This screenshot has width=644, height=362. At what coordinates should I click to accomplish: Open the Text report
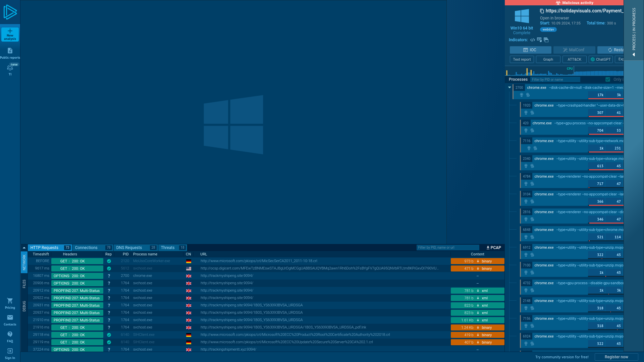[x=522, y=59]
